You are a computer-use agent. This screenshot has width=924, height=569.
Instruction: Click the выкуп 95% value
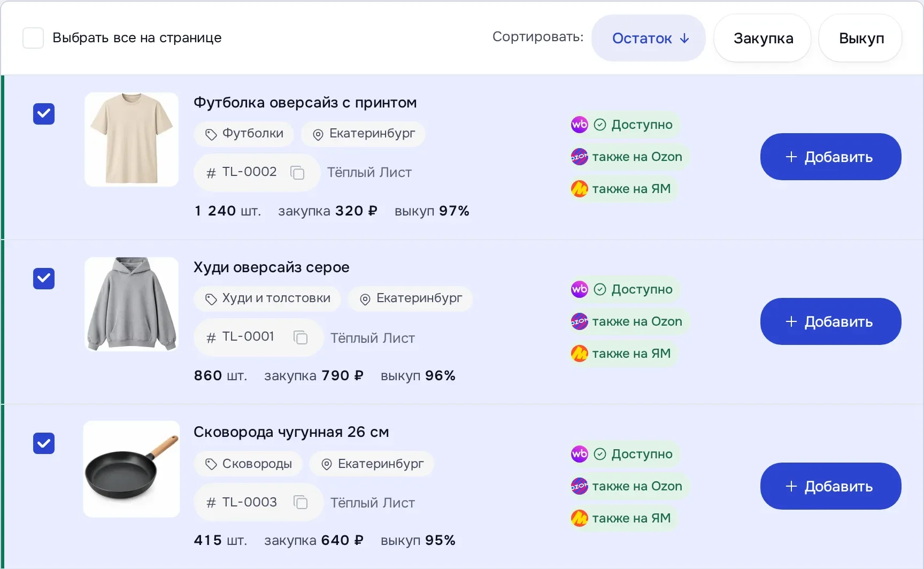pyautogui.click(x=418, y=540)
